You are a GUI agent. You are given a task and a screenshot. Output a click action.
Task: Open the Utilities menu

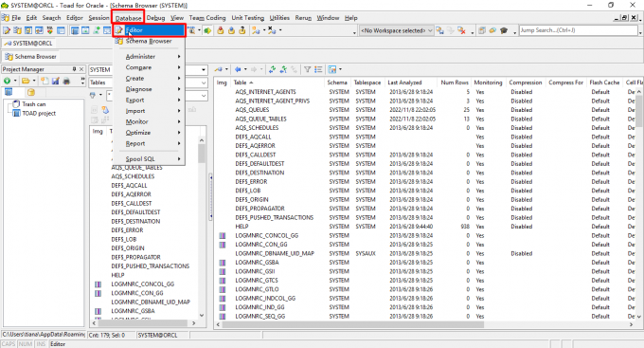pyautogui.click(x=279, y=18)
